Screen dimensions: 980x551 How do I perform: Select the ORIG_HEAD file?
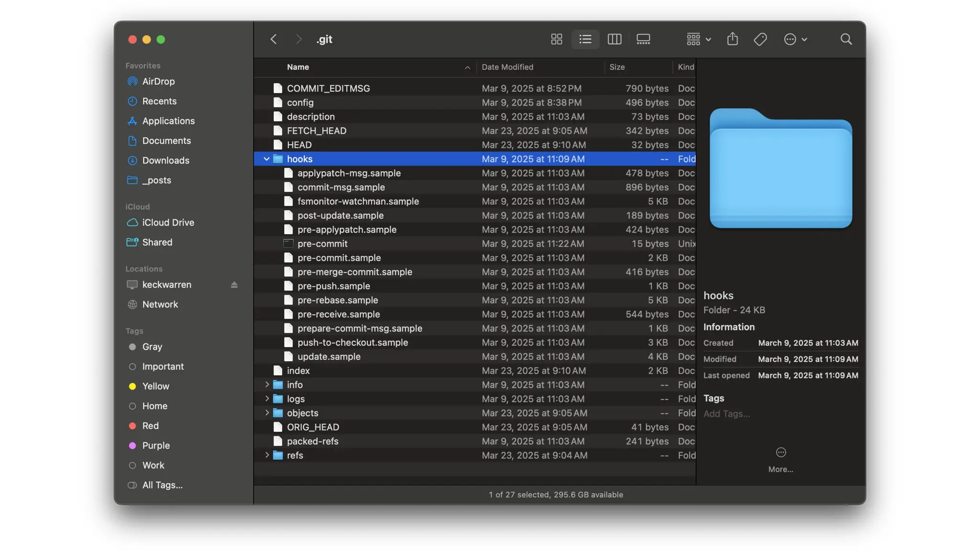coord(475,427)
